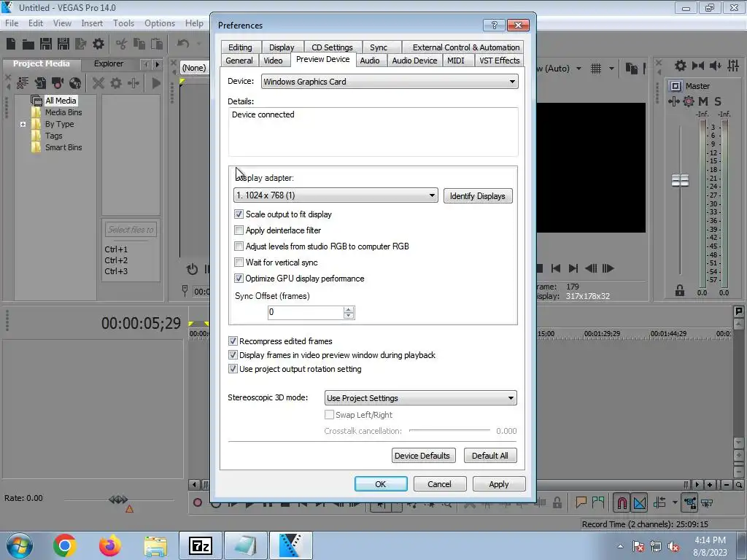Solo the Master bus with S
747x560 pixels.
pyautogui.click(x=718, y=101)
